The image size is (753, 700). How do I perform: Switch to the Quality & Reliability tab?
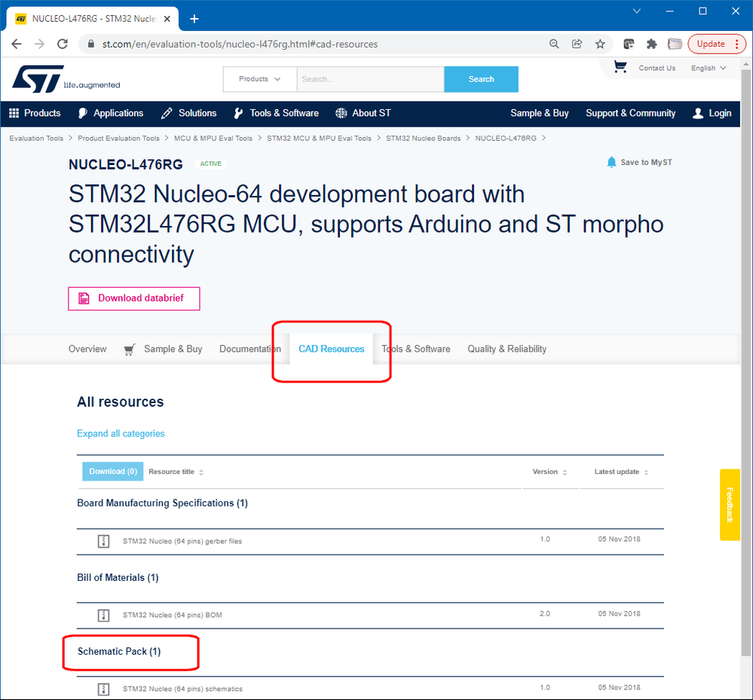(x=507, y=349)
